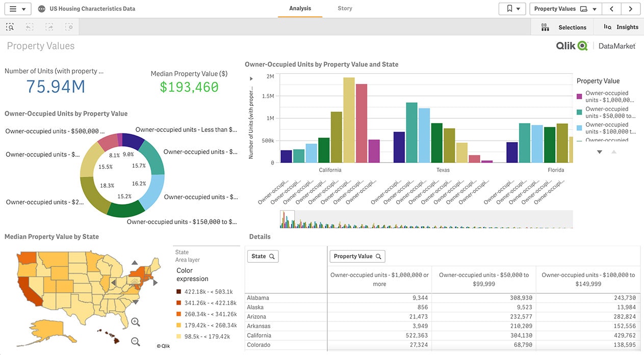Pan the map up

135,263
